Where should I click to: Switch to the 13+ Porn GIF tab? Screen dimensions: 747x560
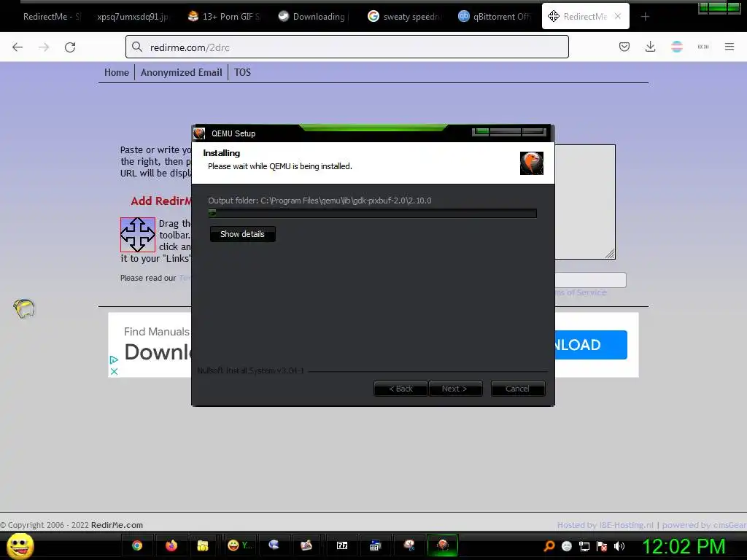pos(223,17)
